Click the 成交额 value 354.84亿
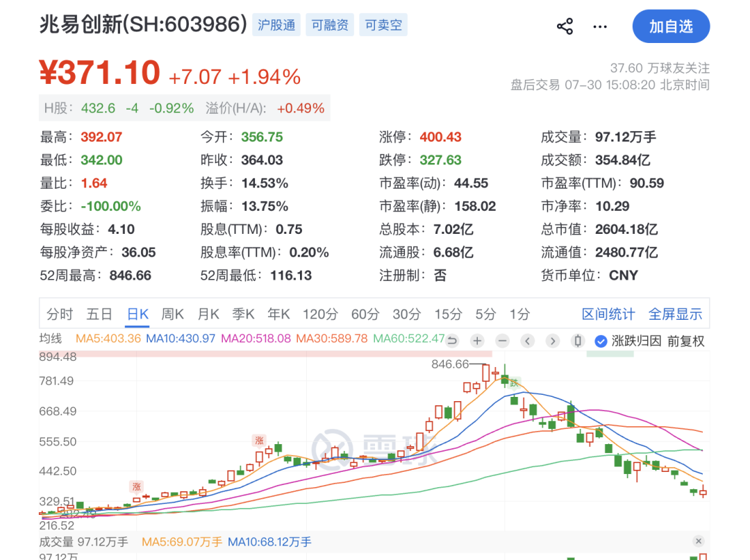This screenshot has width=750, height=560. (x=623, y=160)
